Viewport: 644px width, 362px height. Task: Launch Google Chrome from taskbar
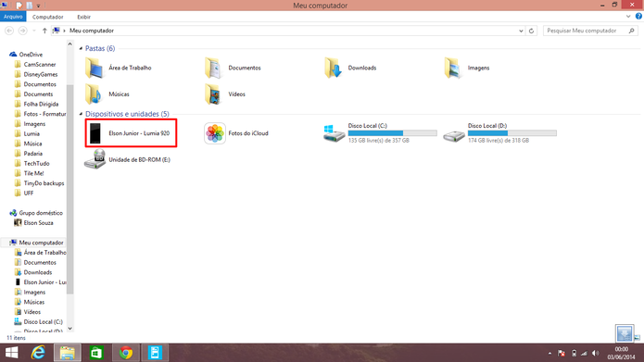click(126, 353)
